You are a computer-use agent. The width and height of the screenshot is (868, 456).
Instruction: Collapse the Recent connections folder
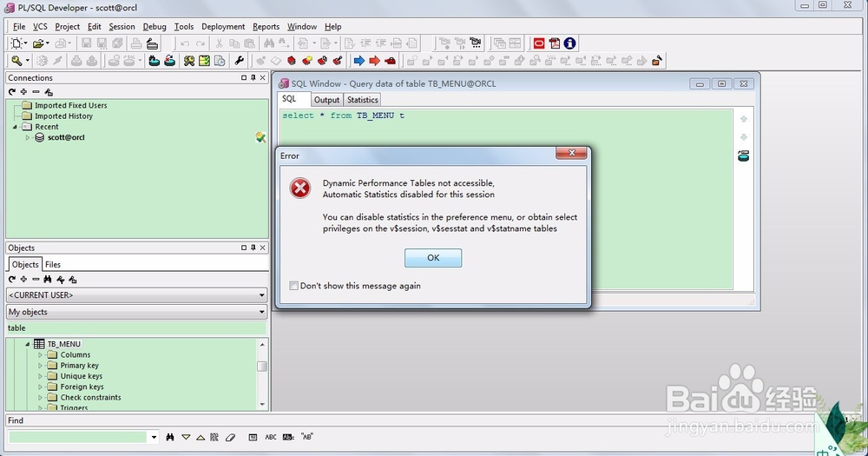[x=15, y=127]
